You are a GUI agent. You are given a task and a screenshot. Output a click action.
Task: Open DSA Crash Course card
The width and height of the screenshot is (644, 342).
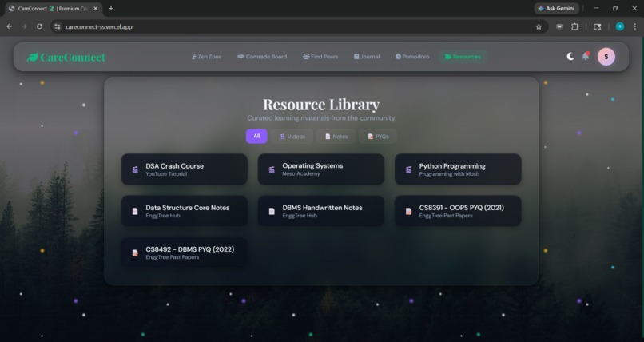point(185,169)
